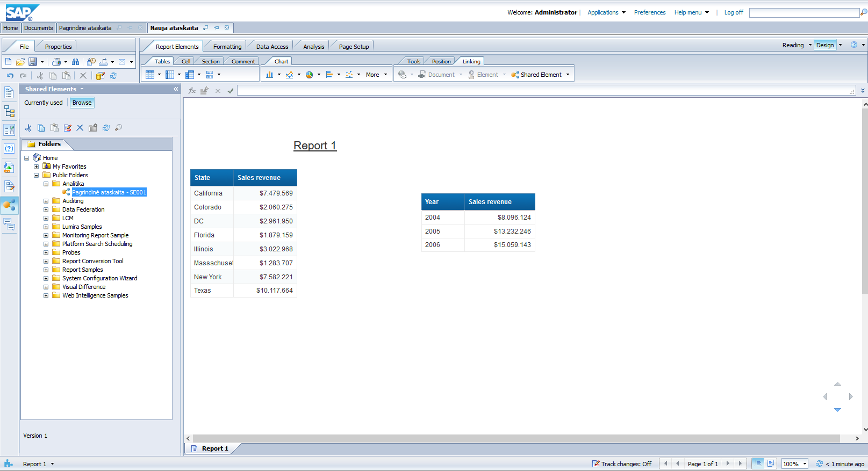Viewport: 868px width, 471px height.
Task: Click the search icon in Shared Elements toolbar
Action: pyautogui.click(x=119, y=128)
